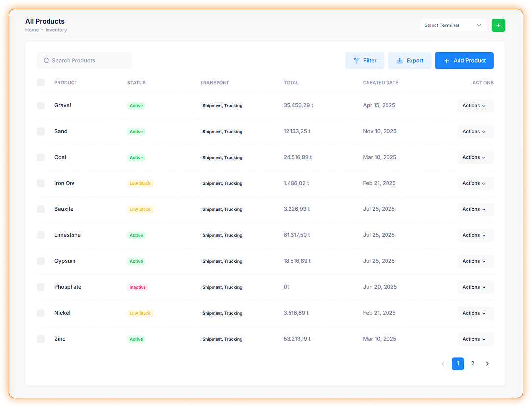The image size is (532, 407).
Task: Click the green plus icon button
Action: pyautogui.click(x=498, y=25)
